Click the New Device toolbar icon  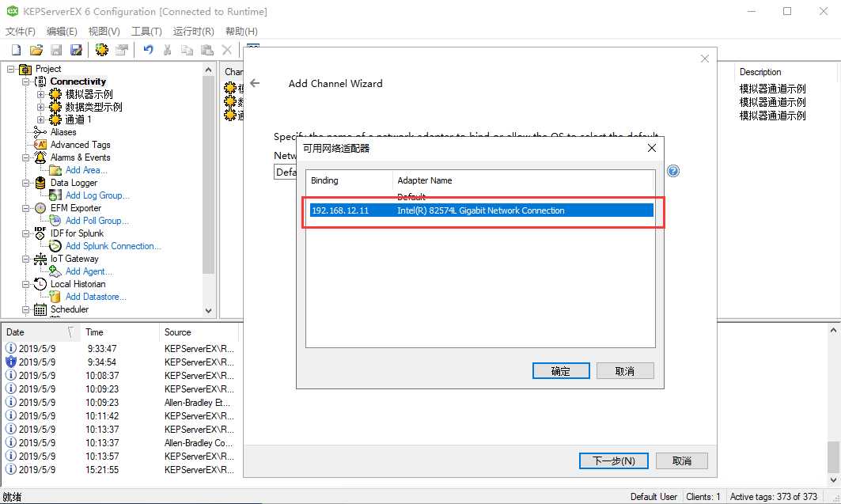coord(122,50)
